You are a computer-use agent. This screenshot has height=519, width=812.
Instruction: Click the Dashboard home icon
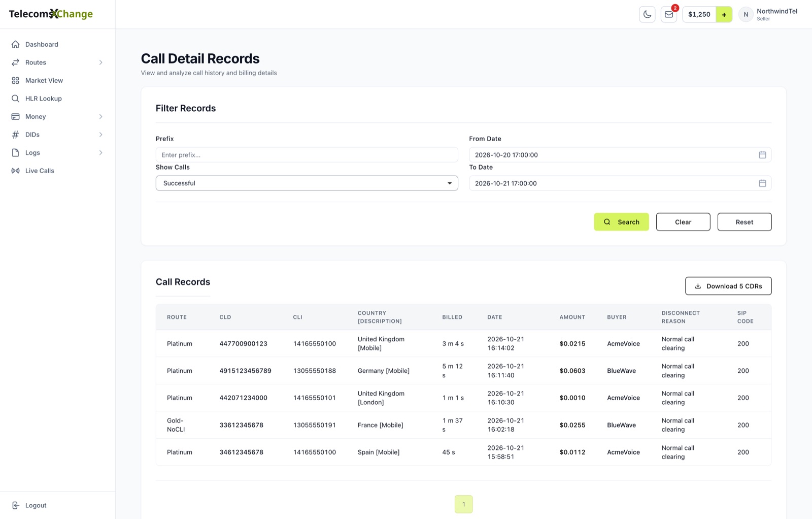pyautogui.click(x=15, y=44)
